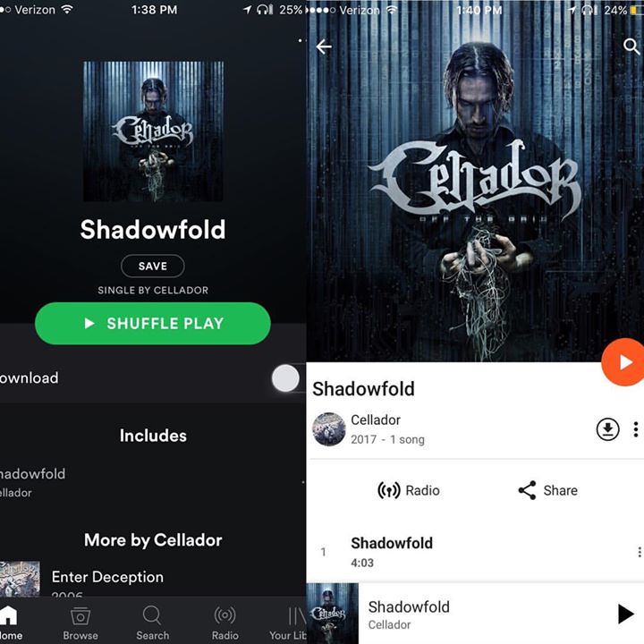Open Cellador artist avatar

coord(328,429)
